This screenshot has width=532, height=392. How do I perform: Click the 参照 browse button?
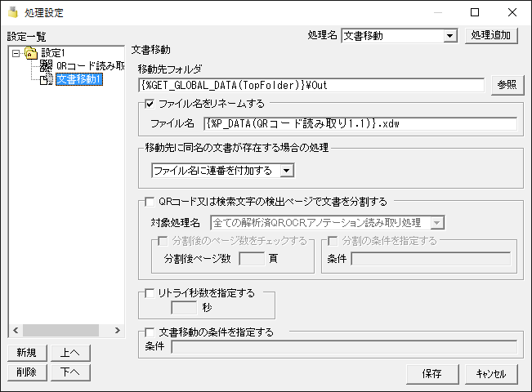[x=507, y=85]
